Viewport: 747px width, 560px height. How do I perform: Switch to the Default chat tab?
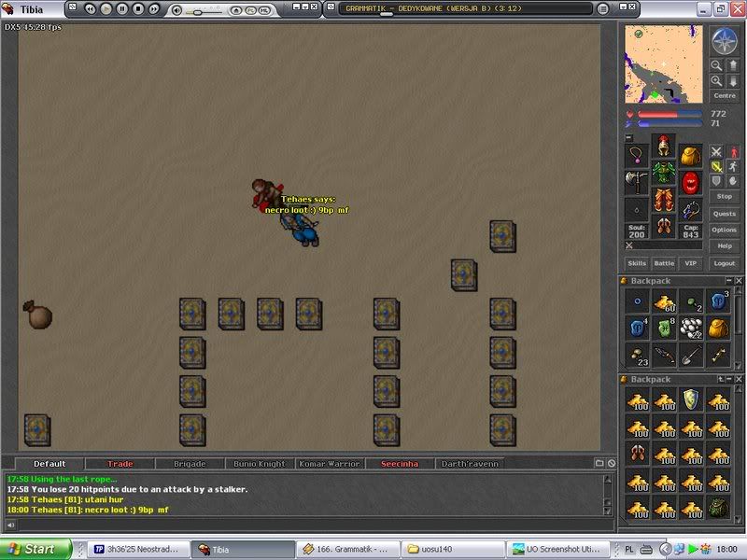point(49,464)
